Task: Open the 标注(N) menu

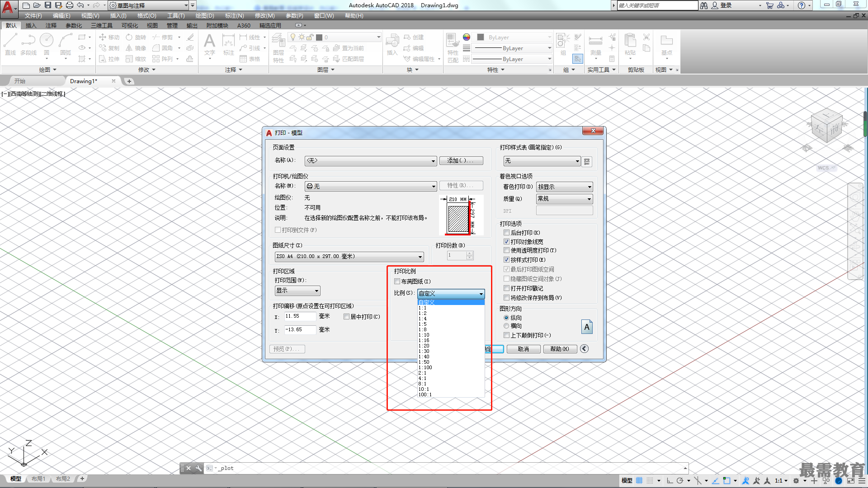Action: pyautogui.click(x=234, y=16)
